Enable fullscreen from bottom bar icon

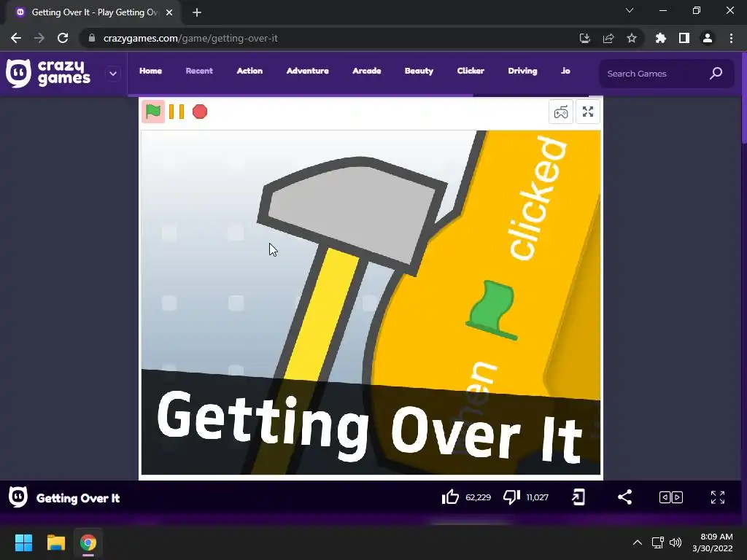(718, 497)
